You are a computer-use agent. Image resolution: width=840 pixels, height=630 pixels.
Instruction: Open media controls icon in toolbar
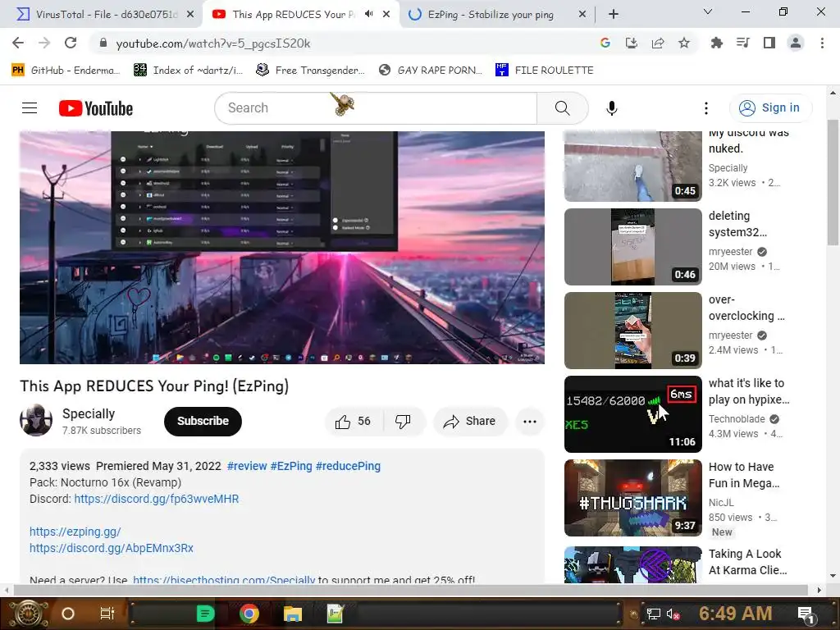[742, 43]
